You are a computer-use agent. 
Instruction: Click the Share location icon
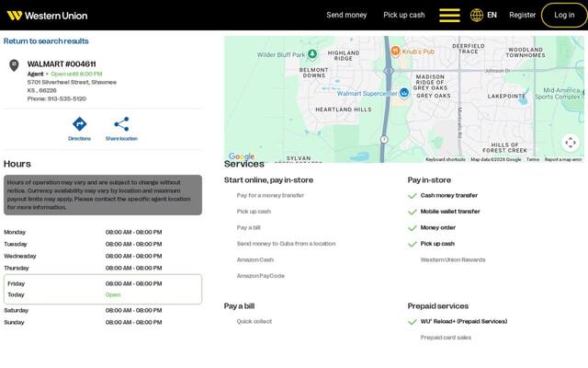(121, 124)
